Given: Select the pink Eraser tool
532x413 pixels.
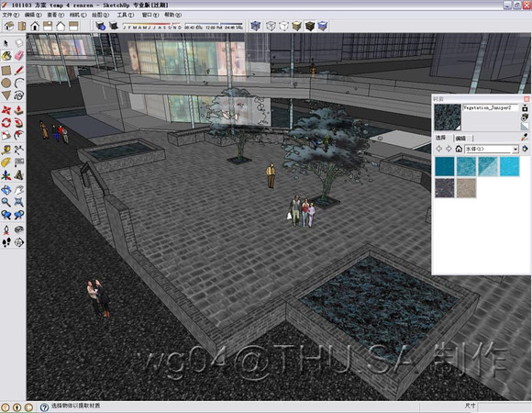Looking at the screenshot, I should (19, 56).
